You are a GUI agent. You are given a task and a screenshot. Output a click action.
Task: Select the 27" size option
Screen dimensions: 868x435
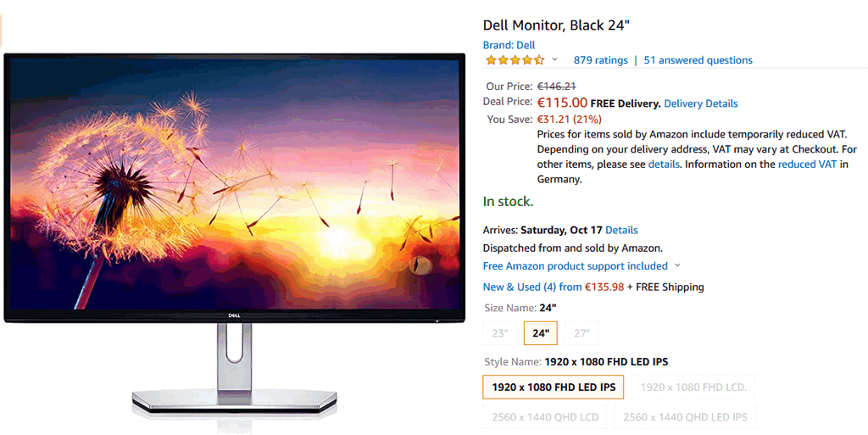(581, 333)
